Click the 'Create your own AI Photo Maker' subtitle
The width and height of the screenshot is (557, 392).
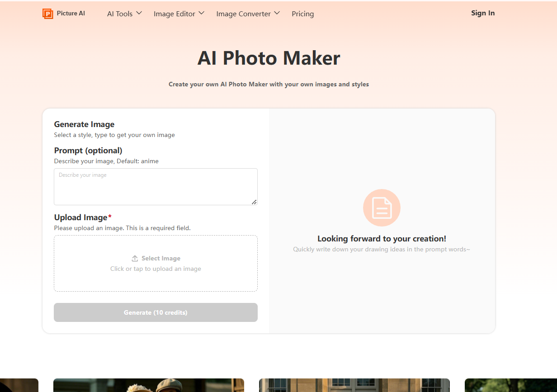click(x=269, y=84)
